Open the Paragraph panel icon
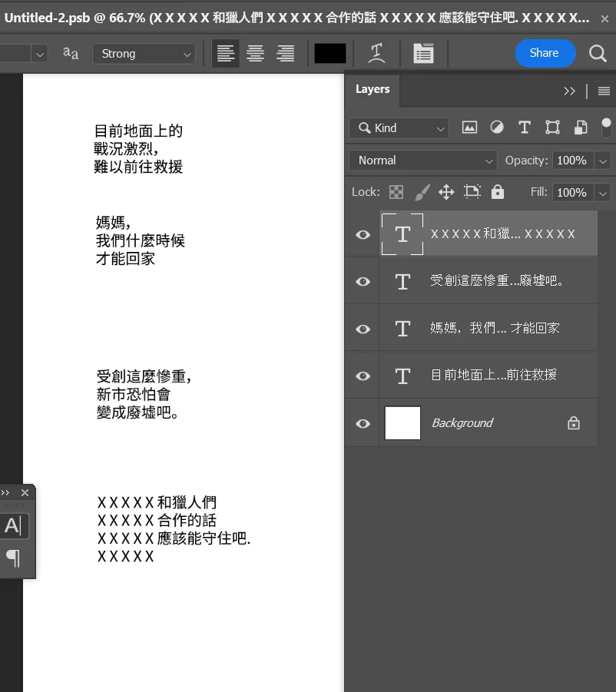Image resolution: width=616 pixels, height=692 pixels. click(14, 558)
